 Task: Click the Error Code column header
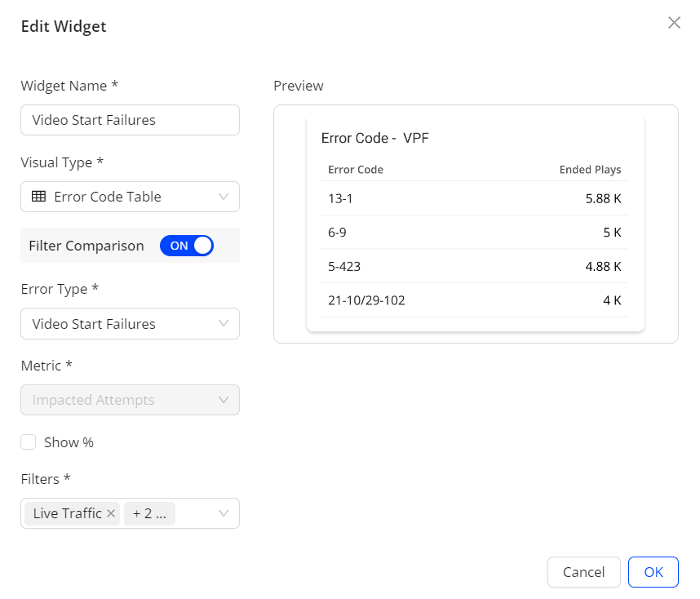[356, 170]
